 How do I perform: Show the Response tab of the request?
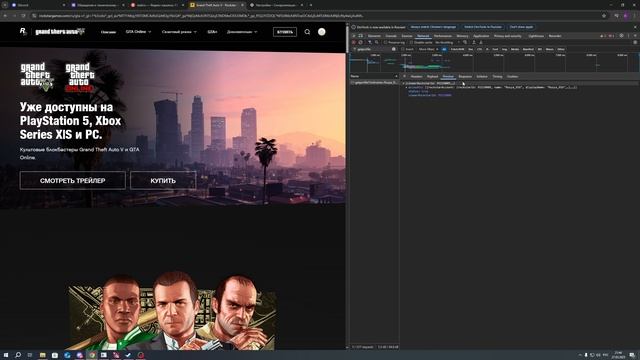(465, 76)
